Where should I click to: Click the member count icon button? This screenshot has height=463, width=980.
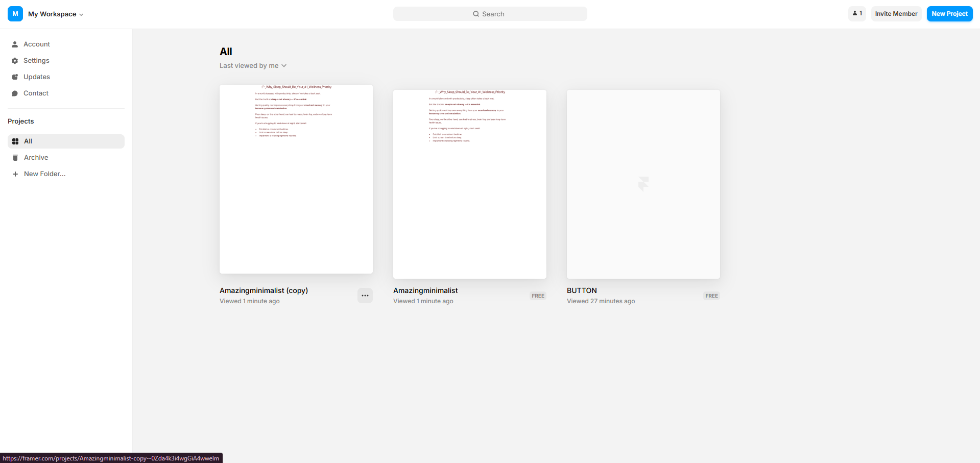point(857,14)
